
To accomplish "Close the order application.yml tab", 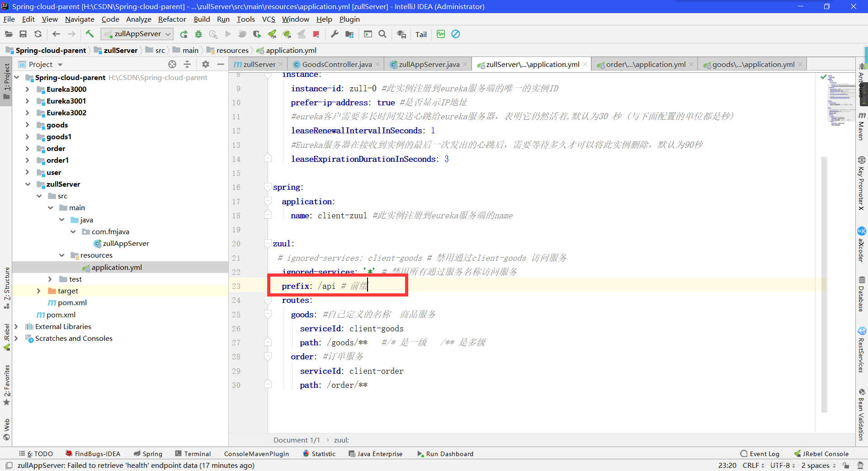I will 691,64.
